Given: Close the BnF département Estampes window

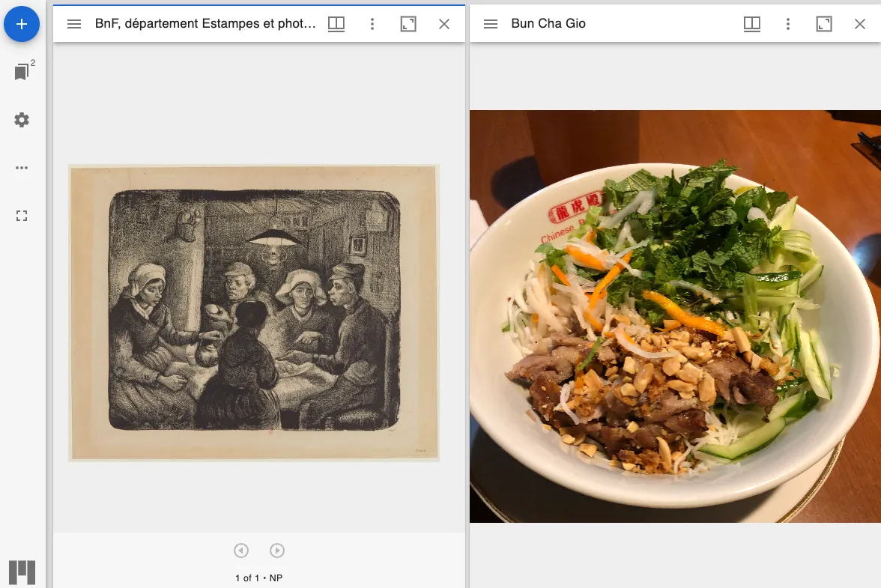Looking at the screenshot, I should point(443,23).
